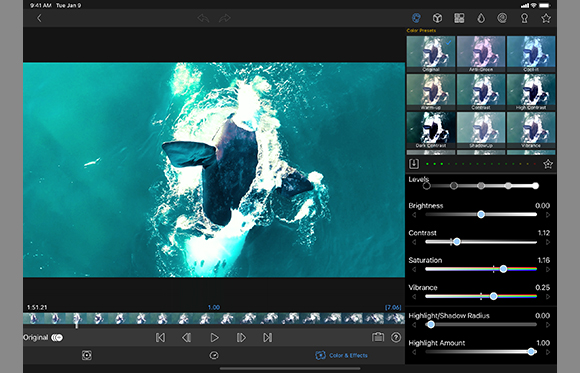Viewport: 580px width, 373px height.
Task: Save preset with the download-box icon
Action: [x=414, y=164]
